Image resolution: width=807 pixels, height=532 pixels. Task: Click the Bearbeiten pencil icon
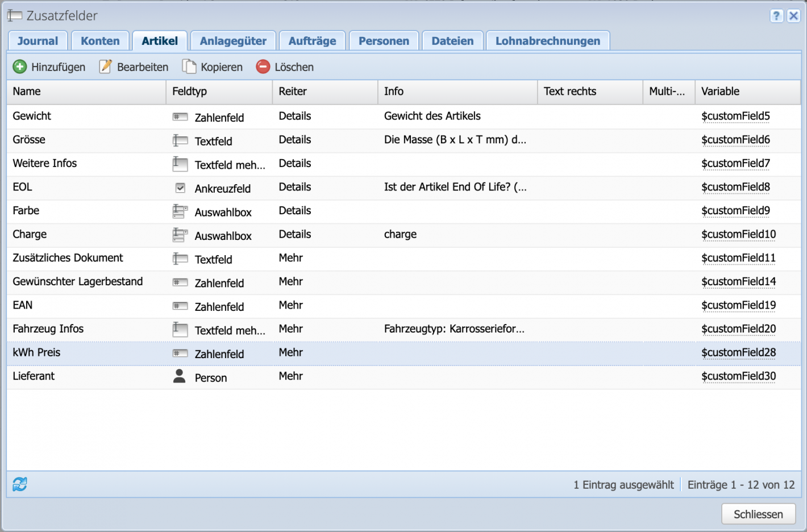tap(105, 66)
